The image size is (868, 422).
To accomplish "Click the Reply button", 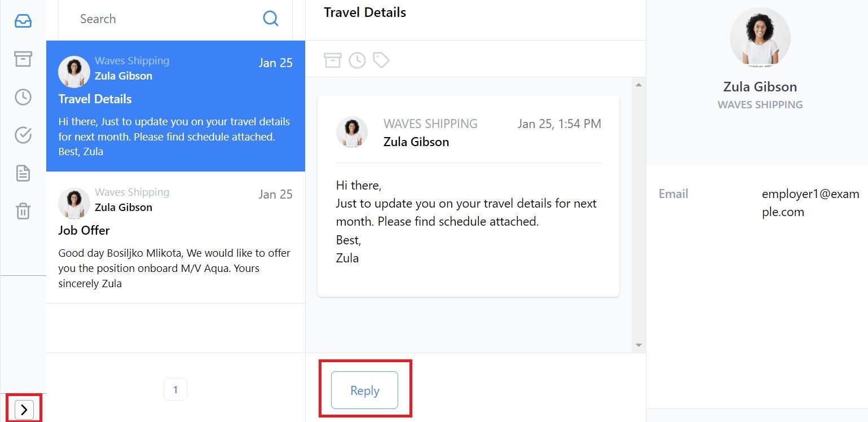I will [x=364, y=390].
